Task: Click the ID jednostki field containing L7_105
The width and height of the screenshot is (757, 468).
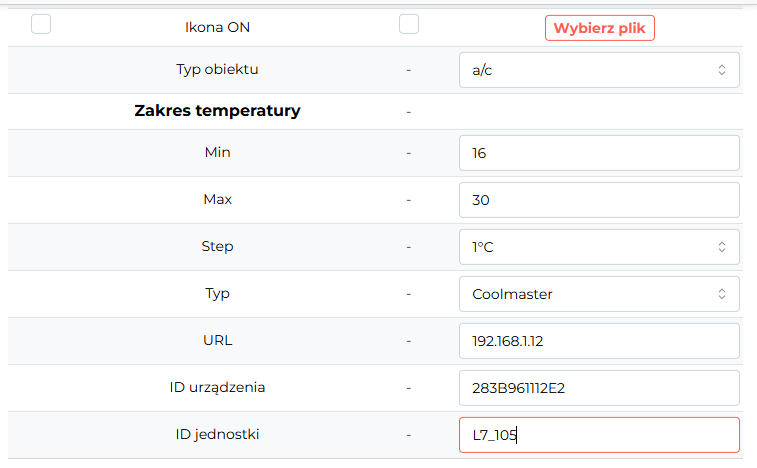Action: click(599, 435)
